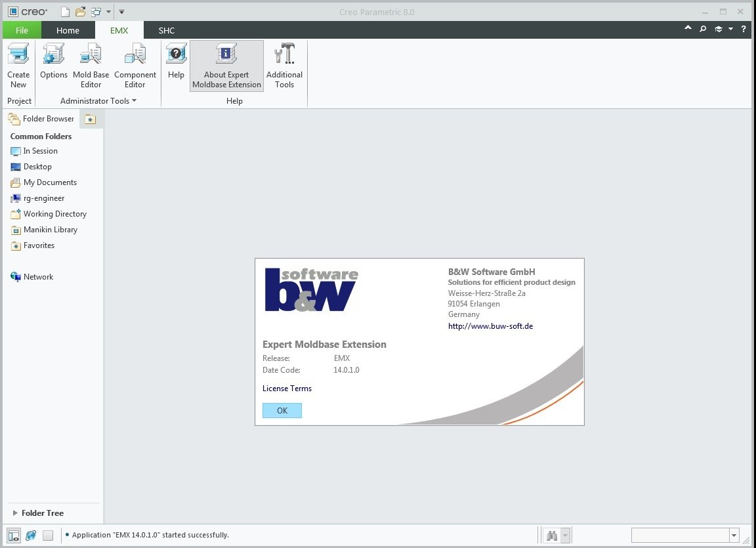This screenshot has height=548, width=756.
Task: Open EMX Options
Action: (54, 61)
